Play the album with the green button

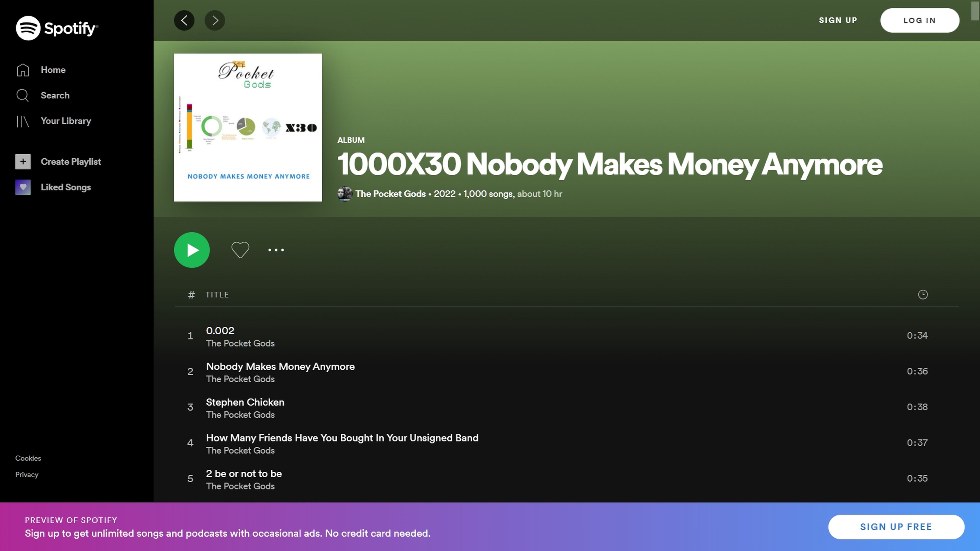pos(192,250)
